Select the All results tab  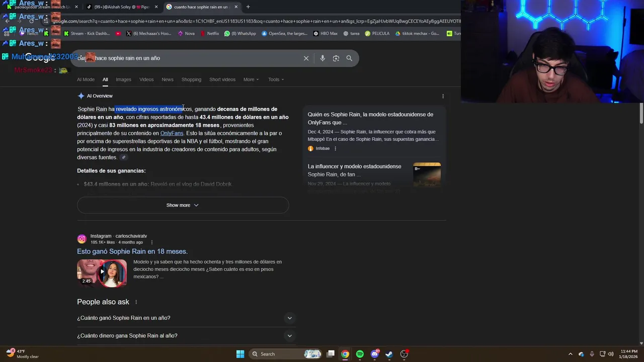click(105, 79)
